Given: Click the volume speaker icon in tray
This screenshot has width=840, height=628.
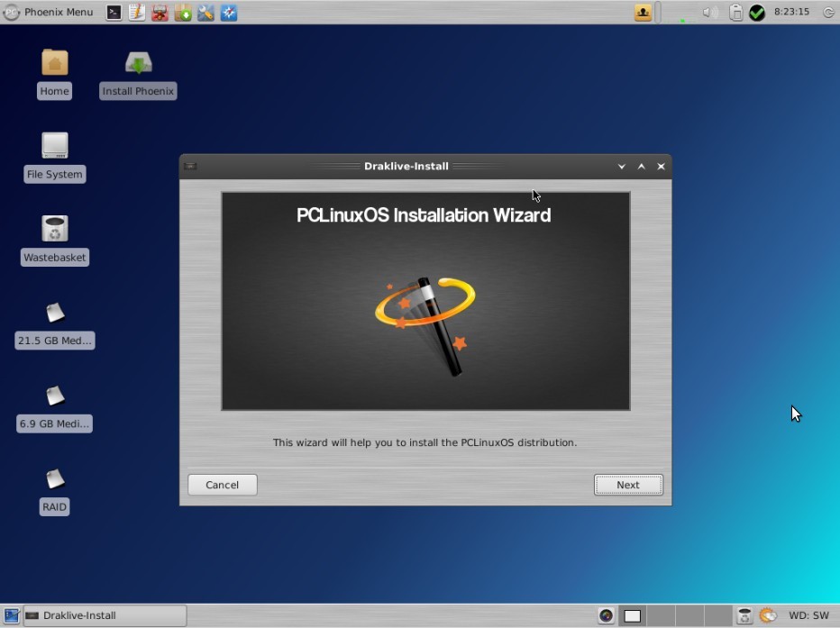Looking at the screenshot, I should pos(709,13).
